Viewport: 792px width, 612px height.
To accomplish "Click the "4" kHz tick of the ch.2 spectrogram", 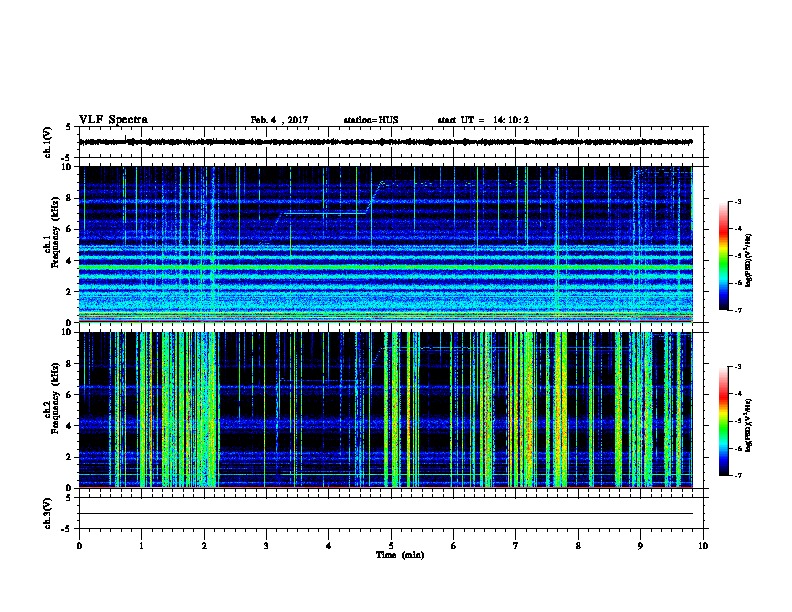I will click(70, 426).
